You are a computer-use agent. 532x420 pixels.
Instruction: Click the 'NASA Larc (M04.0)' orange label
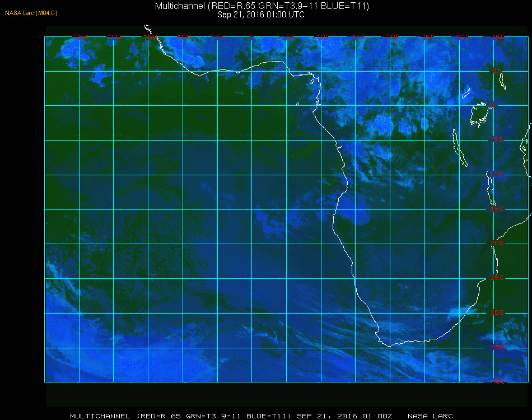tap(31, 13)
